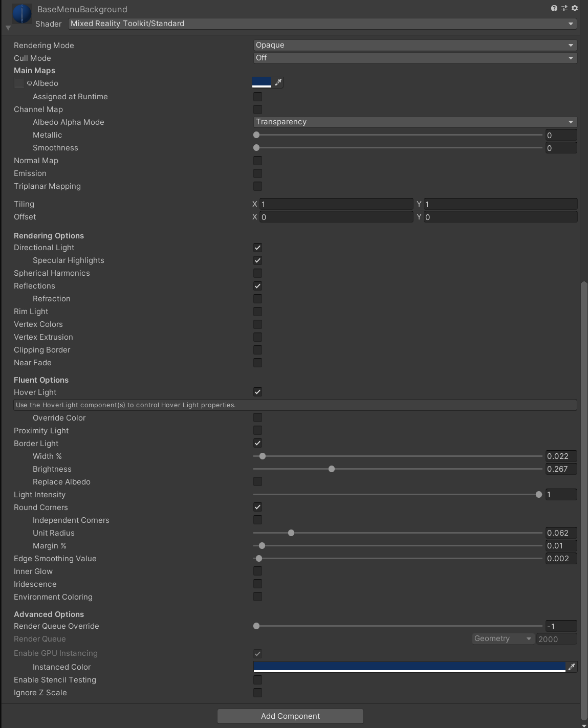Enable Replace Albedo checkbox

257,481
